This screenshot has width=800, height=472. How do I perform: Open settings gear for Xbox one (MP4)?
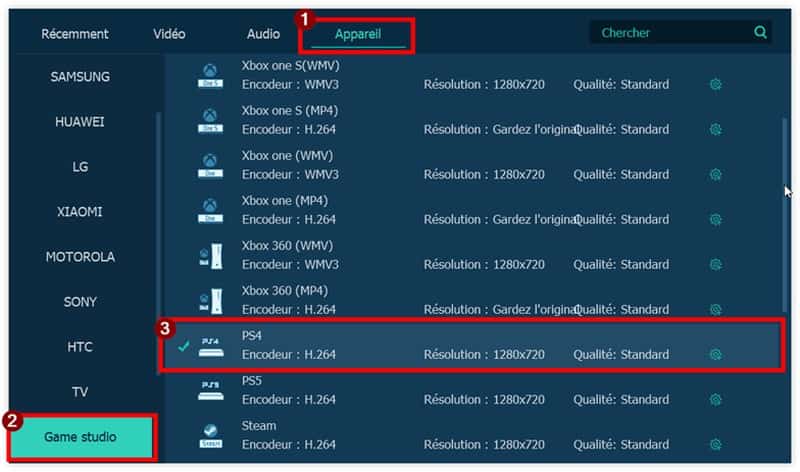[x=715, y=219]
